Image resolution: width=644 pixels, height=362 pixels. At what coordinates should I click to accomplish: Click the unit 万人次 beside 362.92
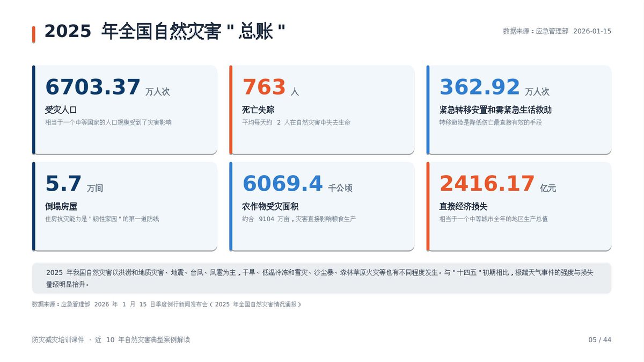coord(537,92)
